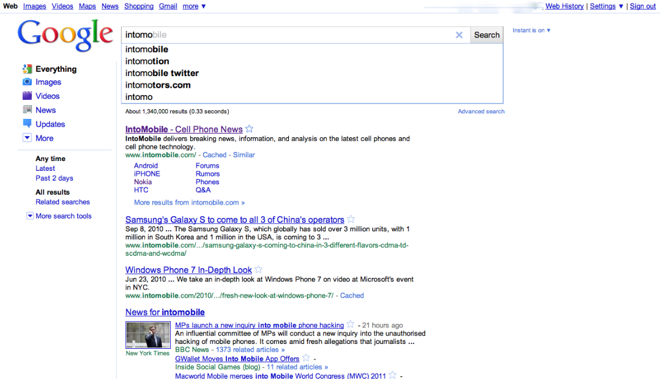The height and width of the screenshot is (379, 660).
Task: Star the Windows Phone 7 In-Depth Look result
Action: [x=258, y=269]
